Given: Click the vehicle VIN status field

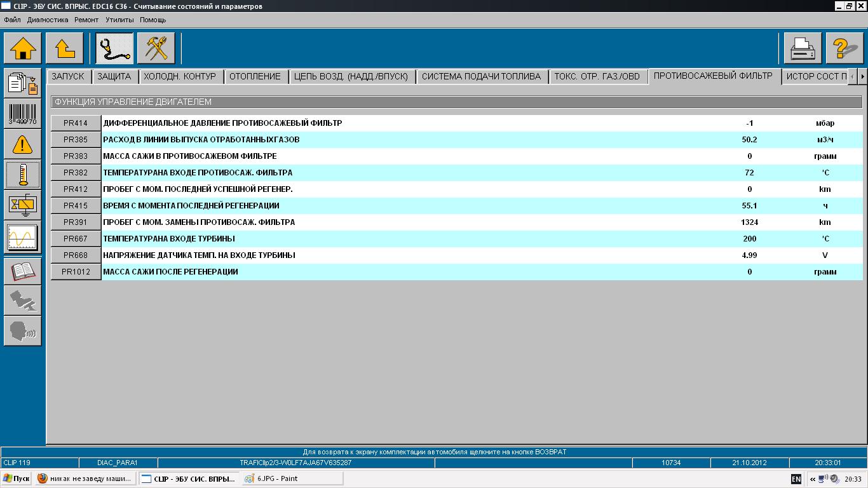Looking at the screenshot, I should [295, 463].
